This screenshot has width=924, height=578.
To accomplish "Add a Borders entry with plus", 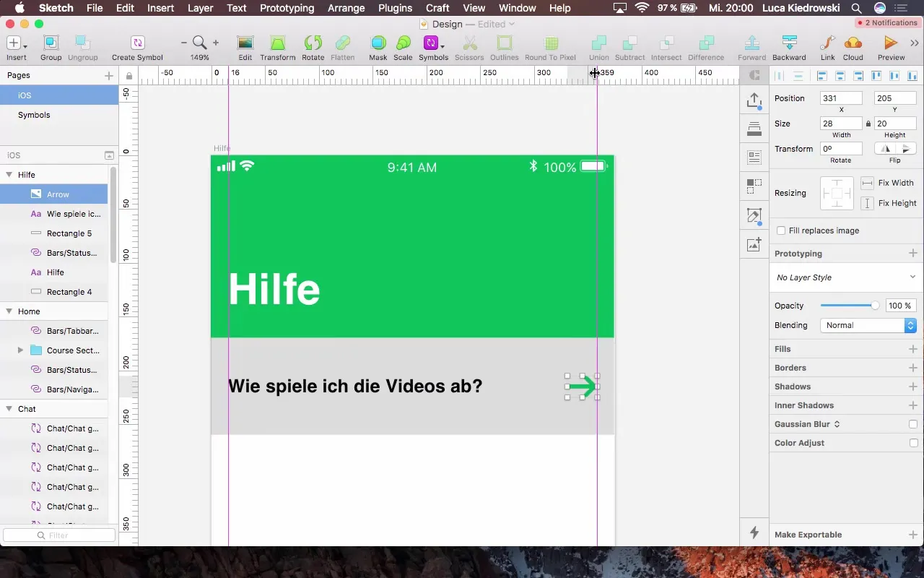I will tap(913, 368).
